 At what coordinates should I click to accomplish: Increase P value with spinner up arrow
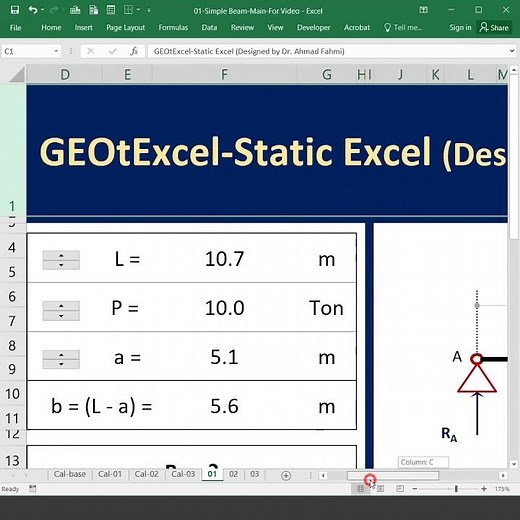[x=61, y=306]
